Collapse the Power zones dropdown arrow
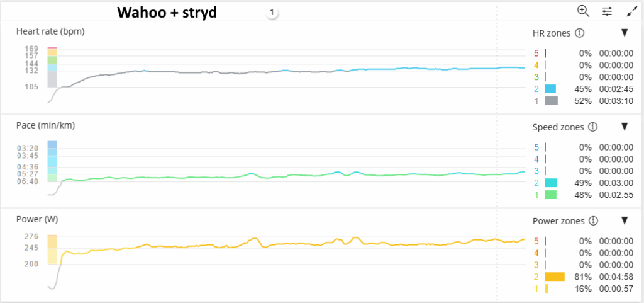644x303 pixels. coord(625,220)
